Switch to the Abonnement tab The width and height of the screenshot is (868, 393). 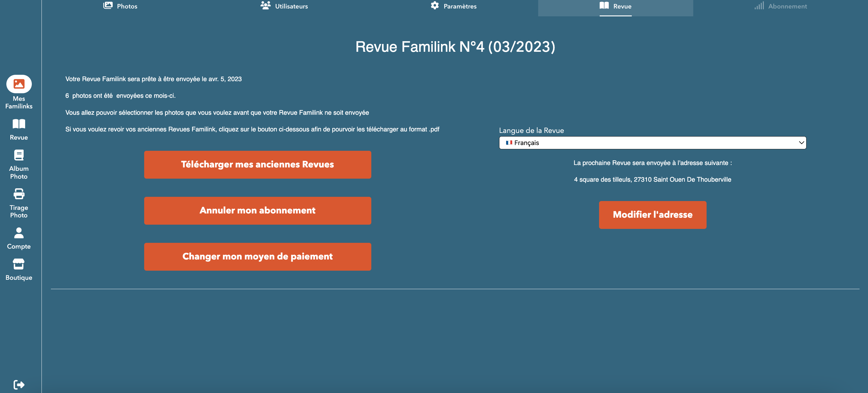tap(787, 6)
